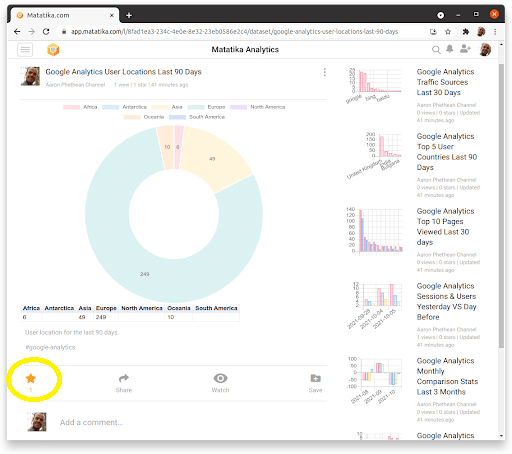
Task: Click the Europe table header cell
Action: tap(106, 308)
